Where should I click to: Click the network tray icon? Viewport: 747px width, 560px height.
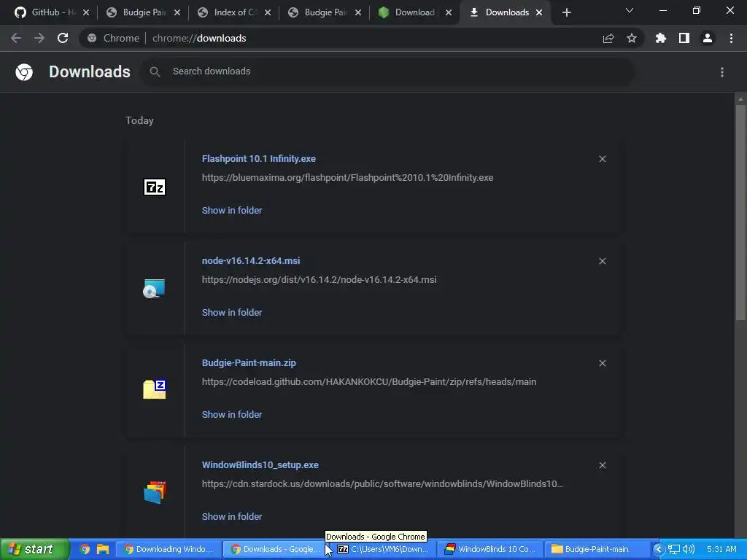pos(673,549)
